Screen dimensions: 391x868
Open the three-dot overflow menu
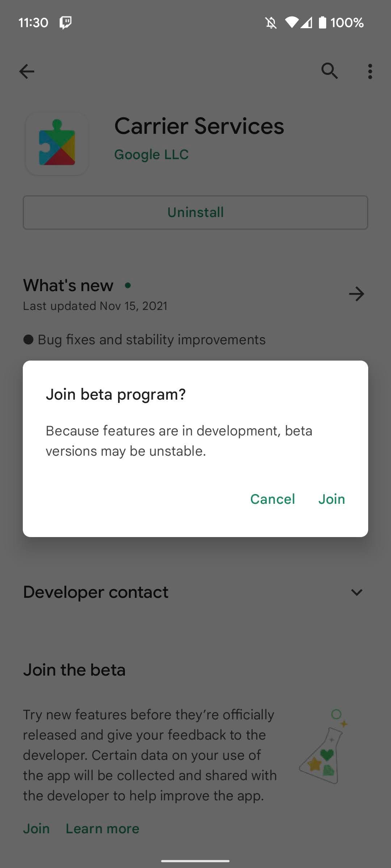(370, 71)
